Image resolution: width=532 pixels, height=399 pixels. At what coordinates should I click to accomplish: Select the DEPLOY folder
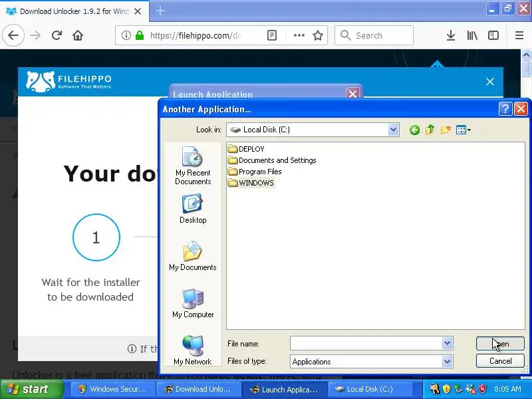246,149
